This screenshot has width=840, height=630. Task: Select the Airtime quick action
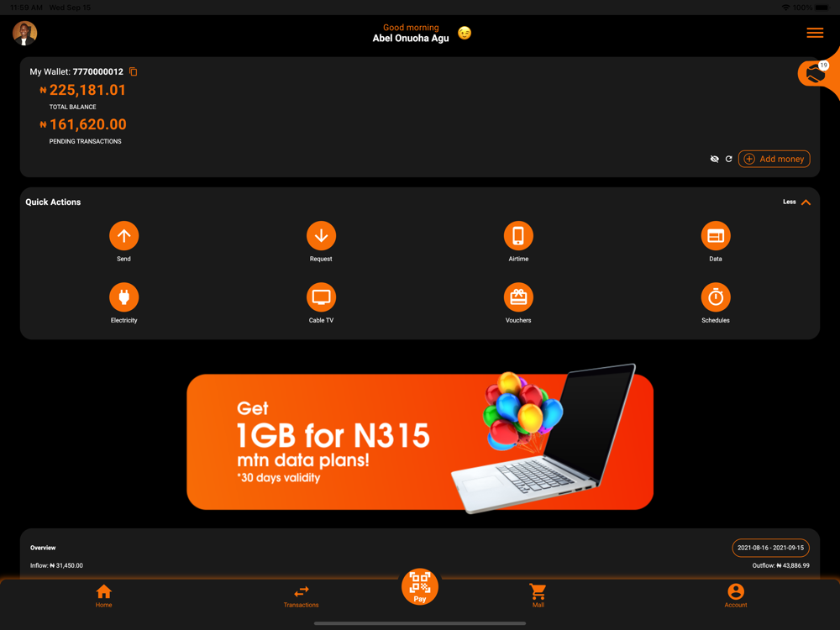coord(518,236)
